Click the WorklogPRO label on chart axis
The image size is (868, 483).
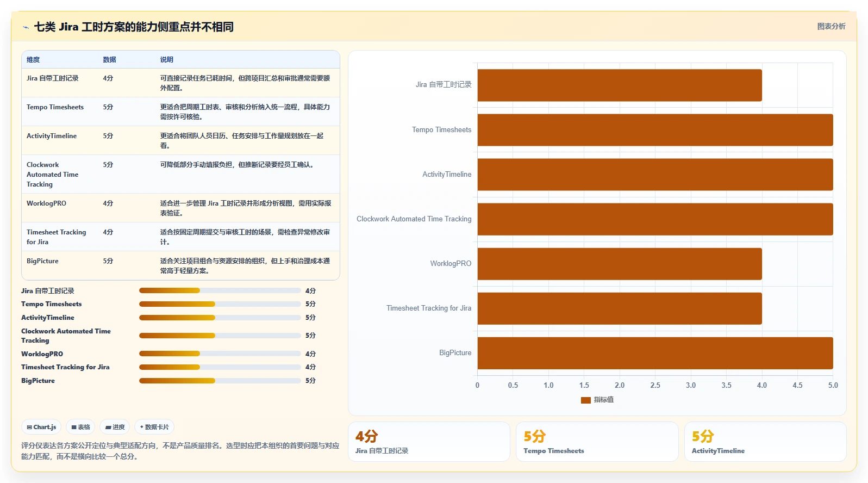tap(451, 264)
